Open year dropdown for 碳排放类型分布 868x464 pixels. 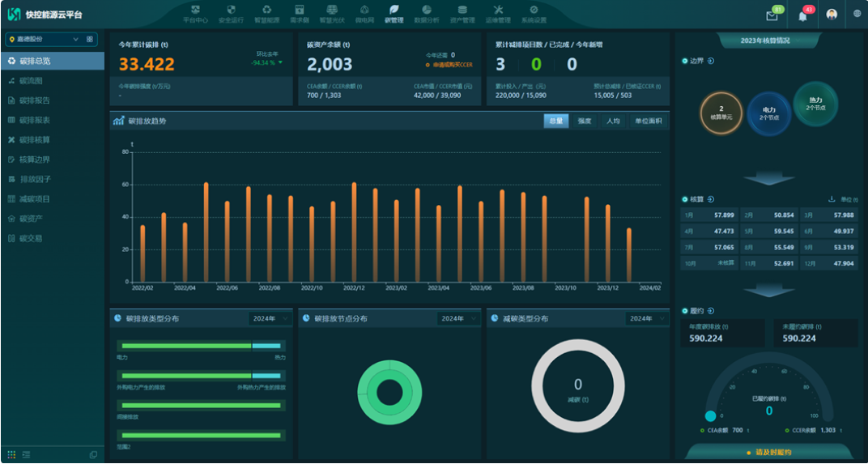point(270,318)
